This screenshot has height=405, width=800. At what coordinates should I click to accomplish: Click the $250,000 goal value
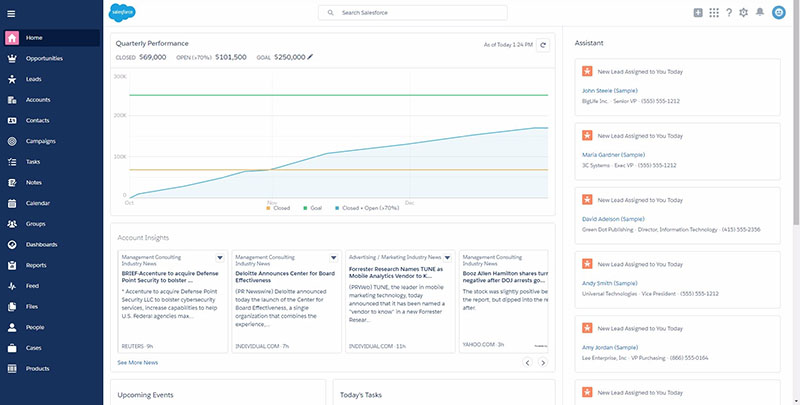(290, 57)
